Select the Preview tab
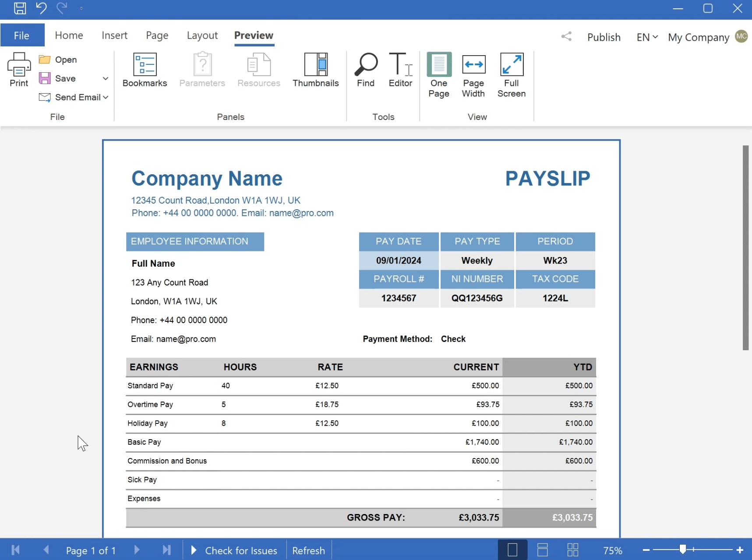752x560 pixels. (254, 35)
